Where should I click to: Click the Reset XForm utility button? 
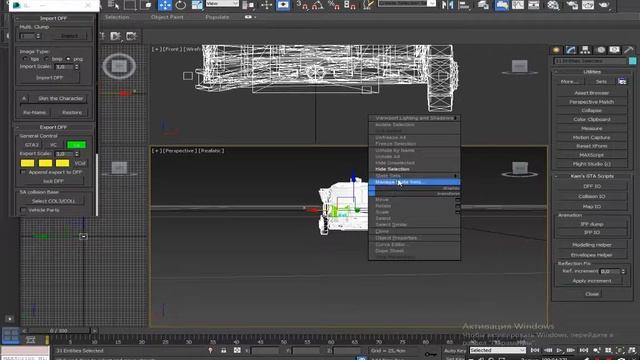[592, 146]
